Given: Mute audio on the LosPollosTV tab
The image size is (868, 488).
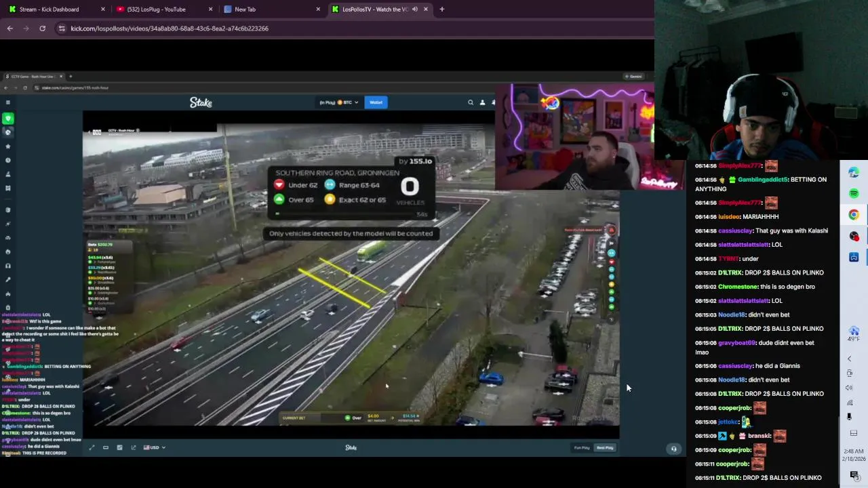Looking at the screenshot, I should (414, 9).
